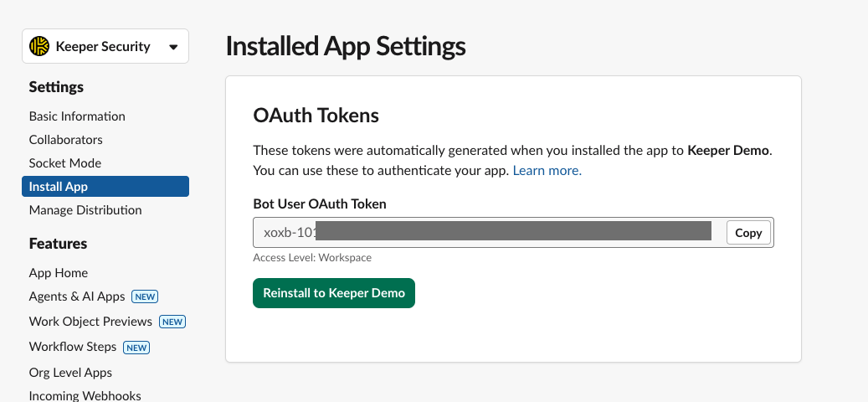Viewport: 868px width, 402px height.
Task: Open Manage Distribution page
Action: coord(85,210)
